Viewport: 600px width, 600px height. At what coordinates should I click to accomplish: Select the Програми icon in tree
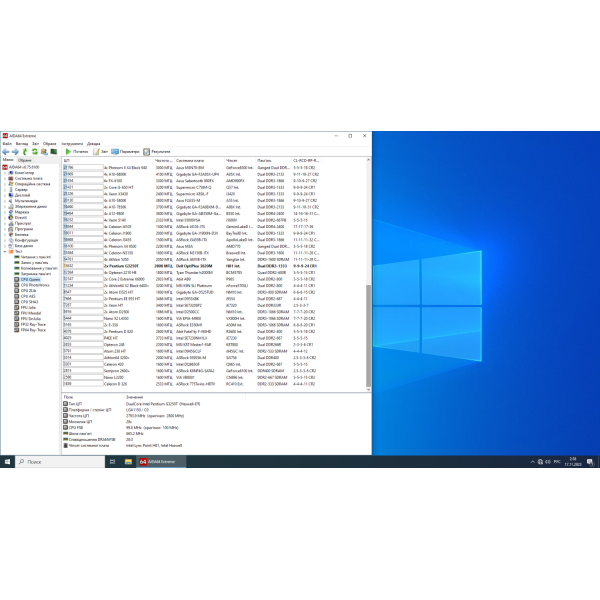point(11,229)
